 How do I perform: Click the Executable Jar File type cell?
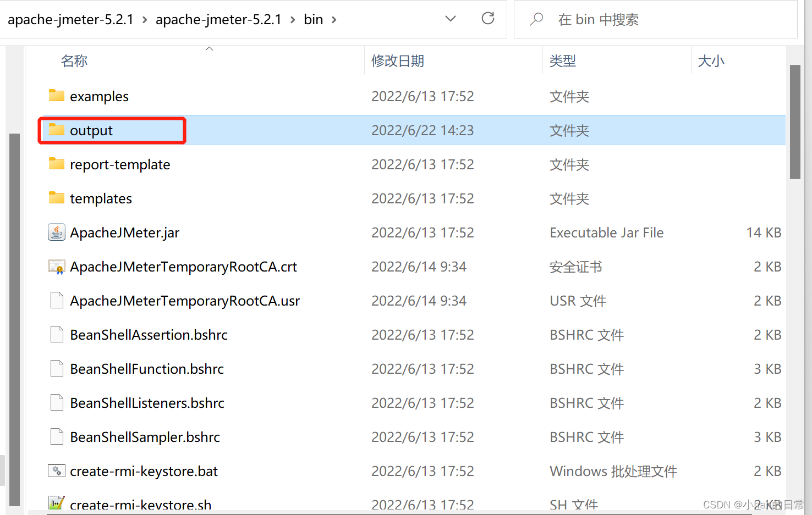tap(607, 232)
